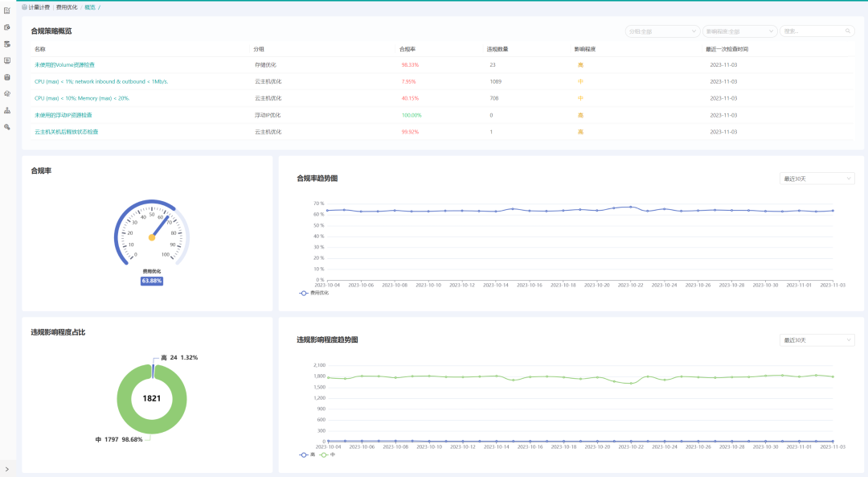Open the key icon in sidebar
The image size is (868, 477).
pyautogui.click(x=7, y=127)
